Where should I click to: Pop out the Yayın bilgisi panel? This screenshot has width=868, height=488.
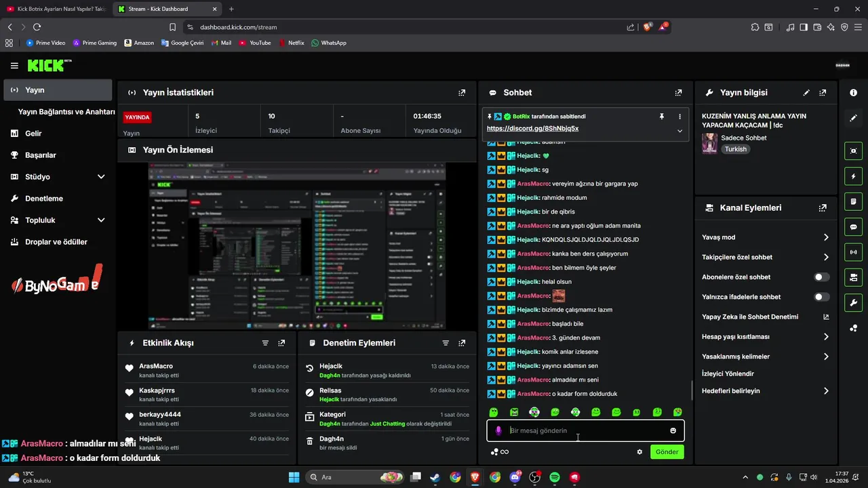tap(823, 93)
